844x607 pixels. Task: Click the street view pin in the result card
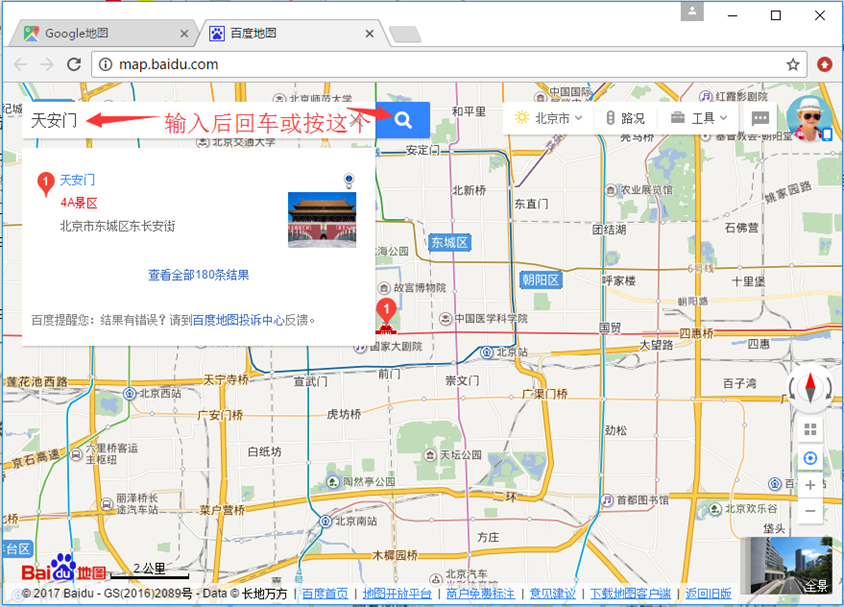pyautogui.click(x=349, y=180)
